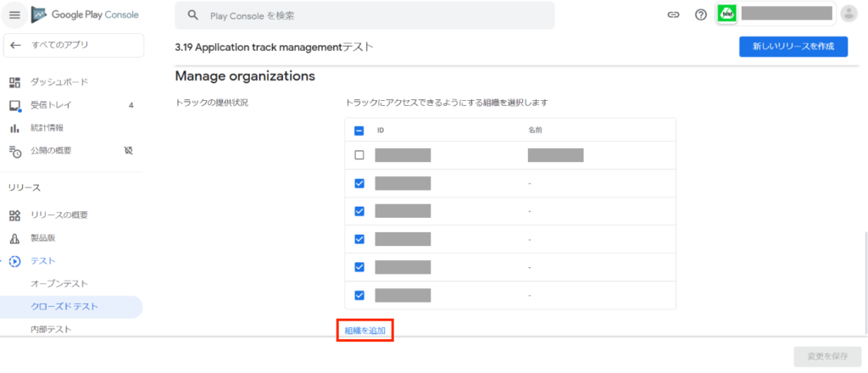Screen dimensions: 868x373
Task: Check the unchecked first organization row
Action: pos(359,155)
